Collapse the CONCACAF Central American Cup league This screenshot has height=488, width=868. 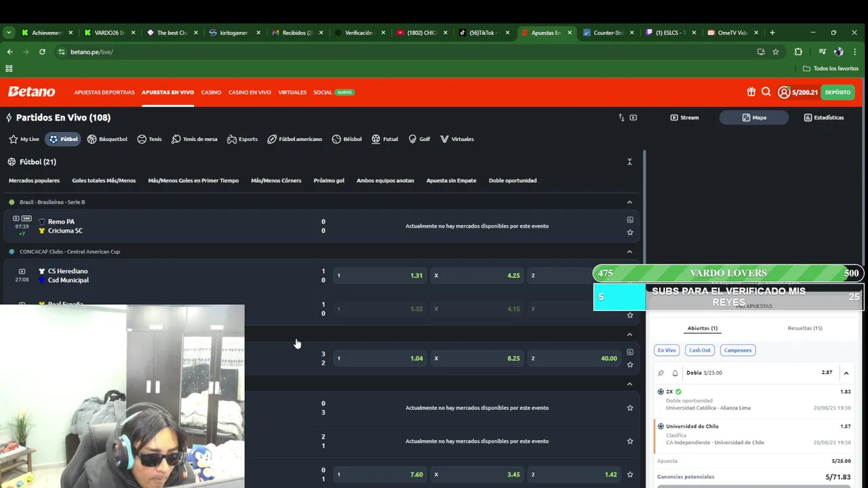pos(629,251)
